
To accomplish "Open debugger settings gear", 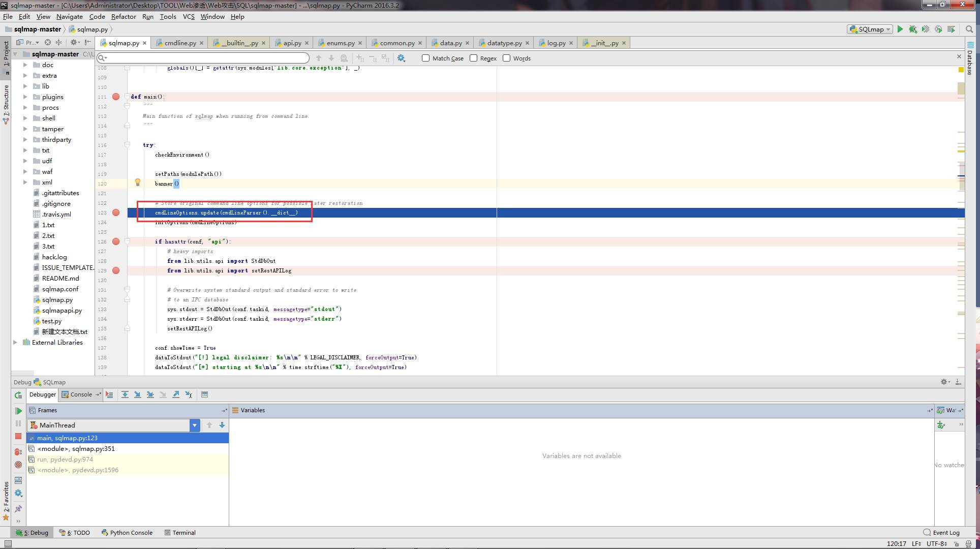I will pyautogui.click(x=18, y=493).
